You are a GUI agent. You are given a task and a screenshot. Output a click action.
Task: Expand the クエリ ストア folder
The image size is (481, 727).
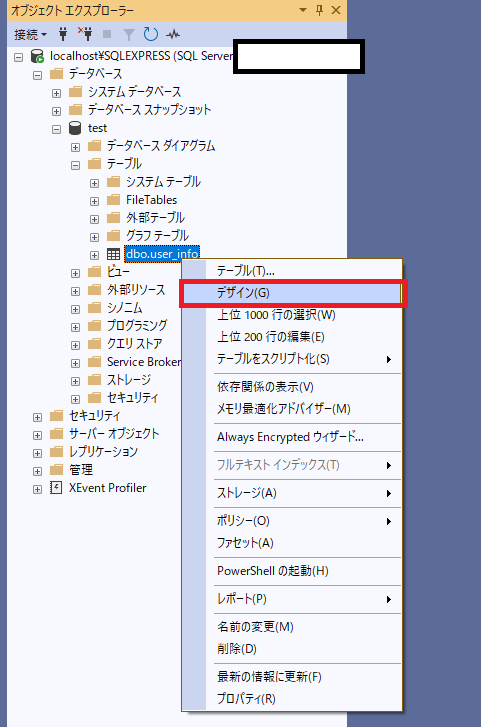coord(76,345)
